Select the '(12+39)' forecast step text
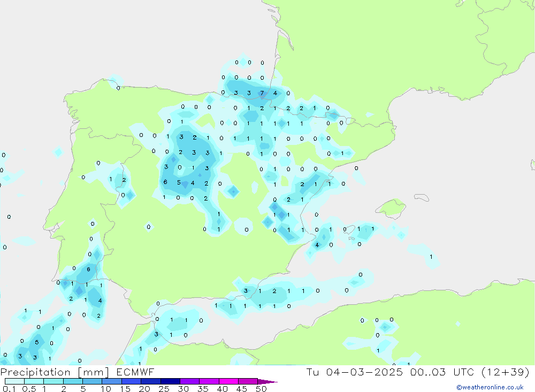Image resolution: width=535 pixels, height=392 pixels. pos(506,372)
